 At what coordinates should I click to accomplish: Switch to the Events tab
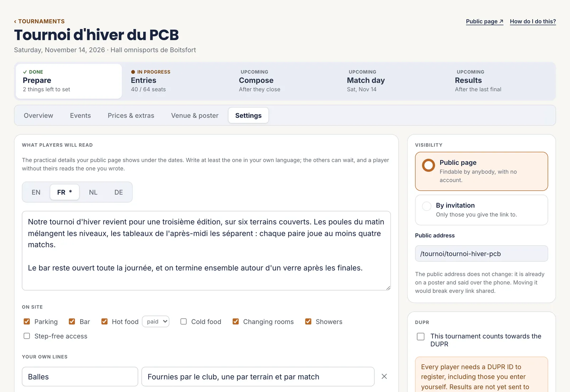tap(81, 115)
